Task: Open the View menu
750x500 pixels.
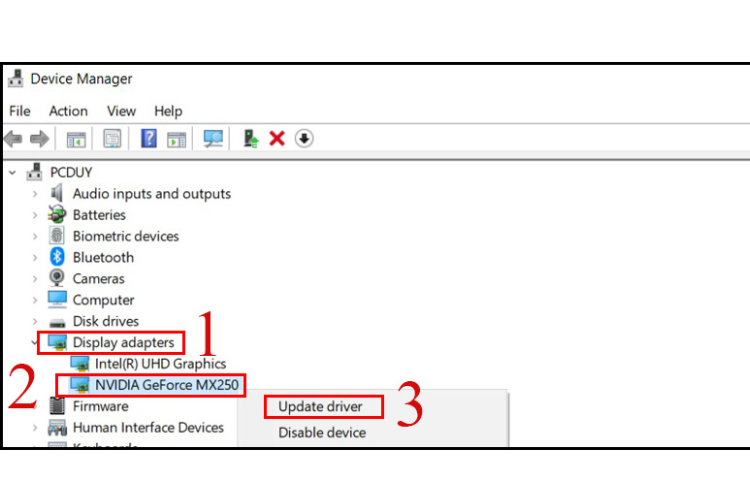Action: pos(121,111)
